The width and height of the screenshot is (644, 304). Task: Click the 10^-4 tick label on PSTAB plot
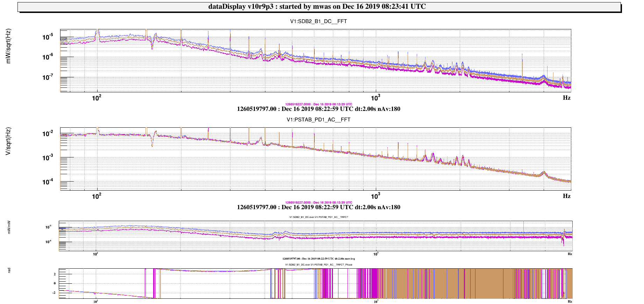pos(48,182)
